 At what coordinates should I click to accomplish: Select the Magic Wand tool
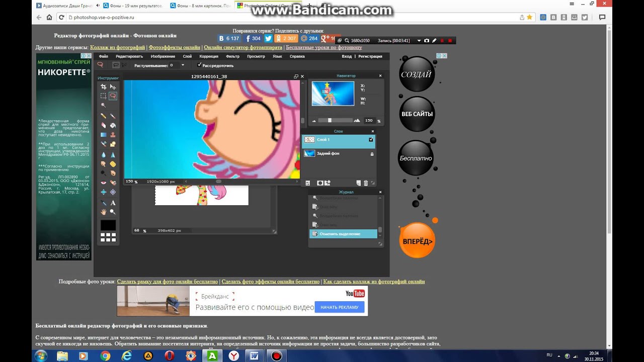[104, 105]
